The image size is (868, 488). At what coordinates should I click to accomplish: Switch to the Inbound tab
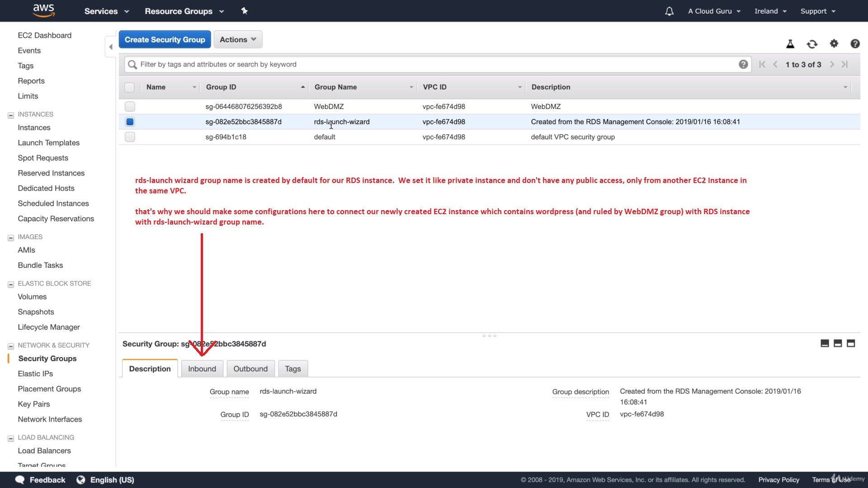(x=202, y=369)
